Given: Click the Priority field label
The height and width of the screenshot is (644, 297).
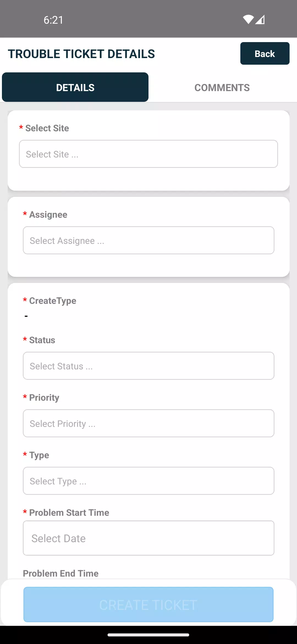Looking at the screenshot, I should (44, 398).
